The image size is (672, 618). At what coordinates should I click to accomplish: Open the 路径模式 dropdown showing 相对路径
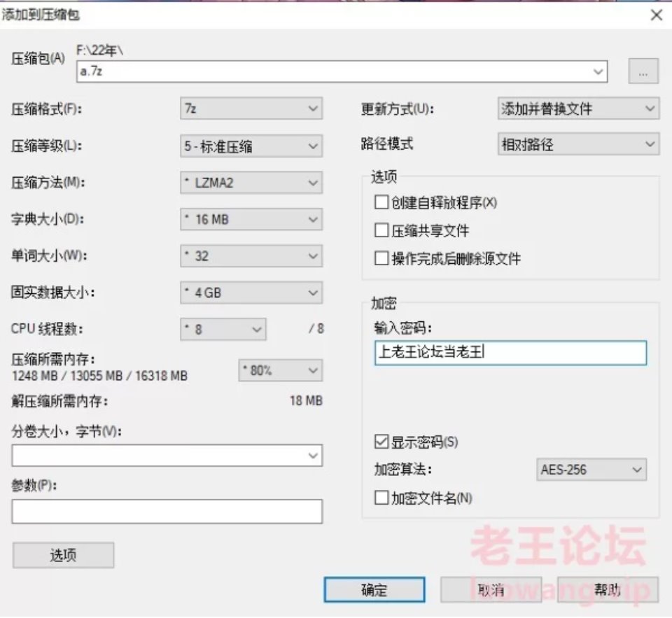tap(579, 144)
